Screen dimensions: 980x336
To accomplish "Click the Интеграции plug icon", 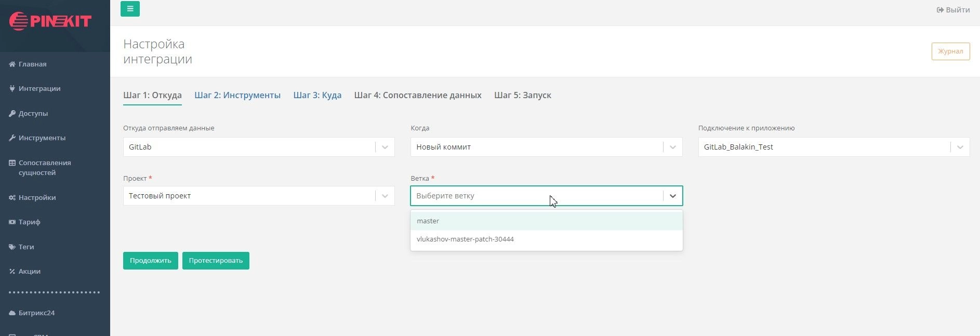I will [12, 89].
